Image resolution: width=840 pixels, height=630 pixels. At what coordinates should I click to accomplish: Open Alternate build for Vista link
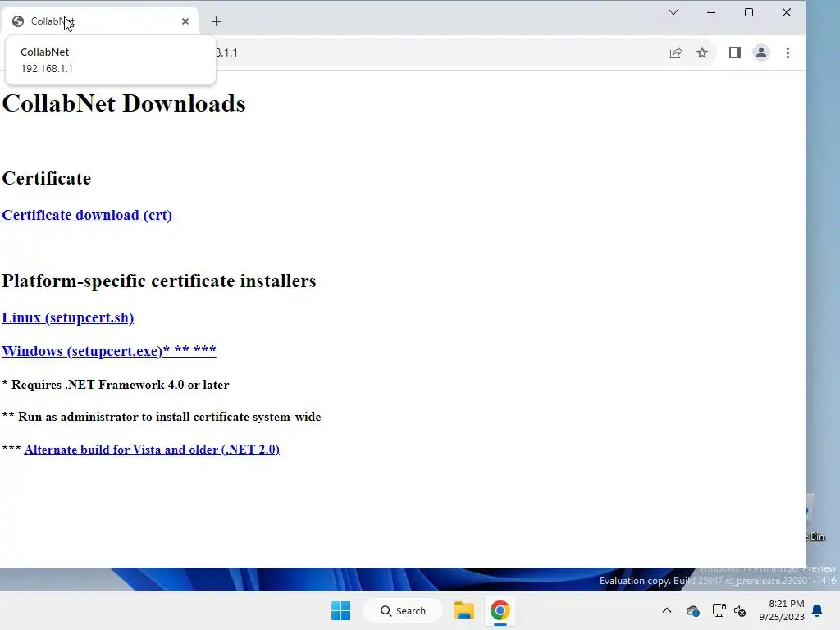click(x=152, y=449)
